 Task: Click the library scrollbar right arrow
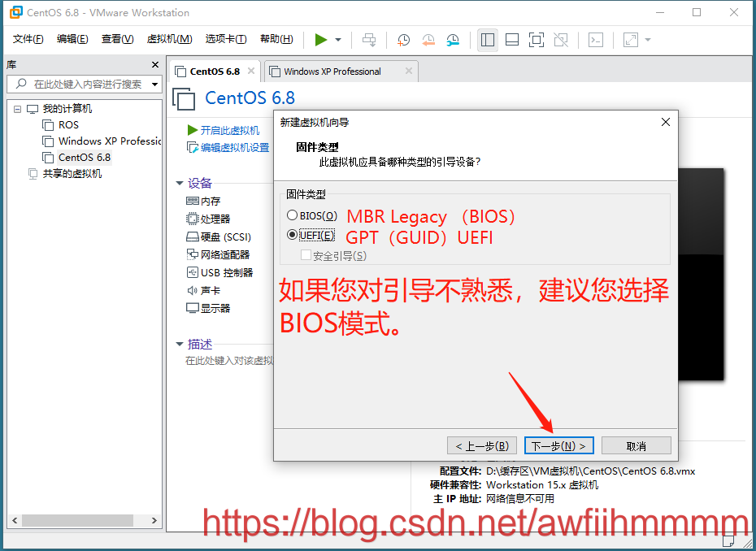tap(154, 520)
